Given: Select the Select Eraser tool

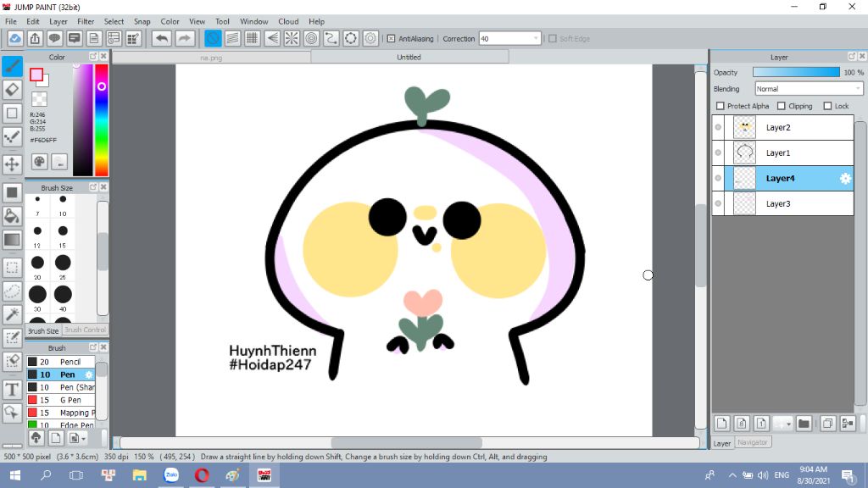Looking at the screenshot, I should click(x=12, y=361).
